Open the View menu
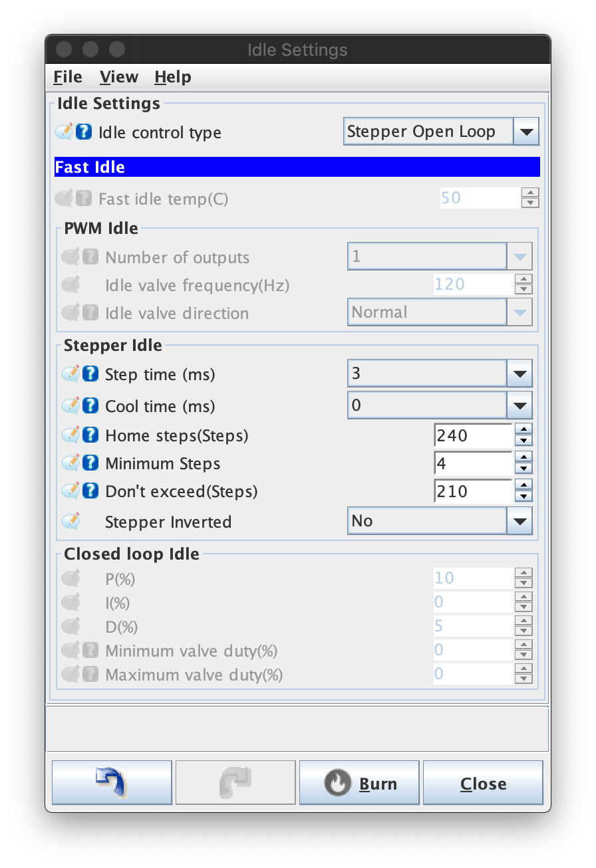Viewport: 596px width, 868px height. tap(119, 77)
